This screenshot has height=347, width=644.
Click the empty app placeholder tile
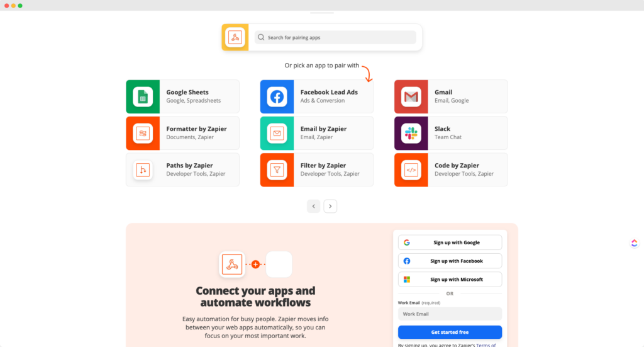(279, 265)
